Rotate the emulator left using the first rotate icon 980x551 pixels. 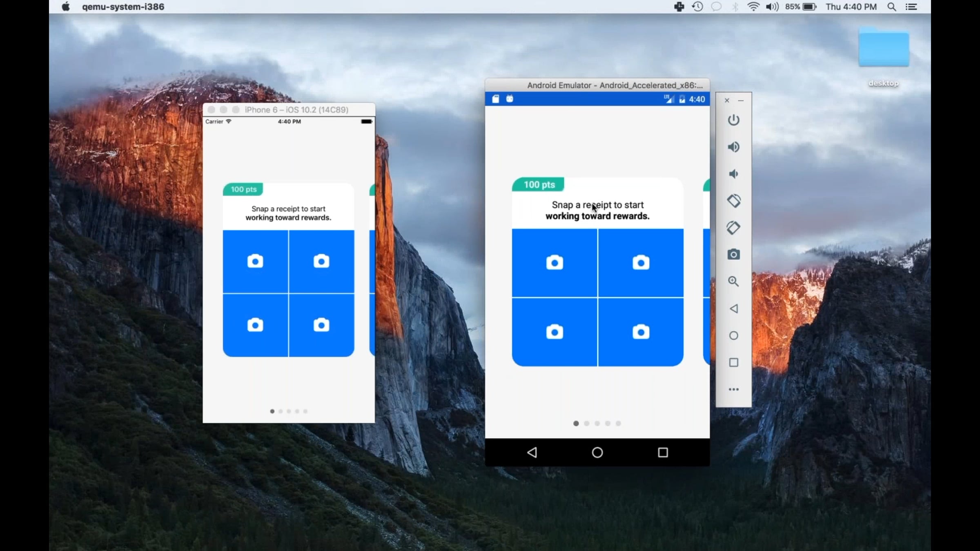tap(733, 201)
